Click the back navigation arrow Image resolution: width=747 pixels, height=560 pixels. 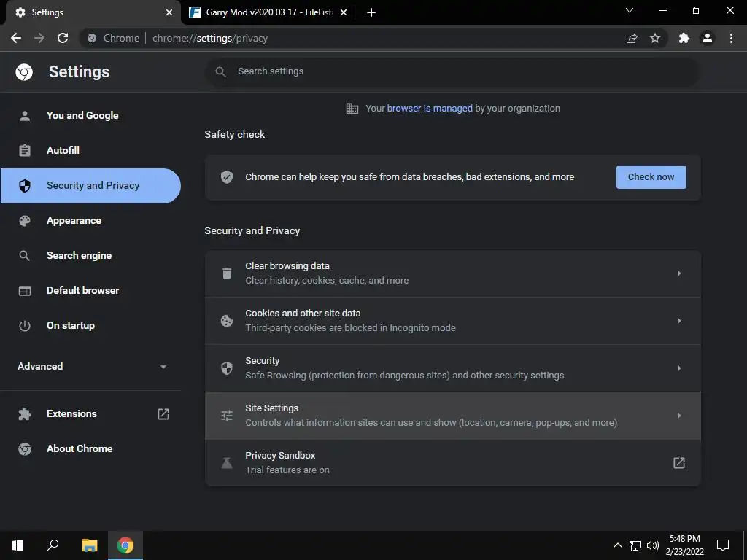click(16, 38)
